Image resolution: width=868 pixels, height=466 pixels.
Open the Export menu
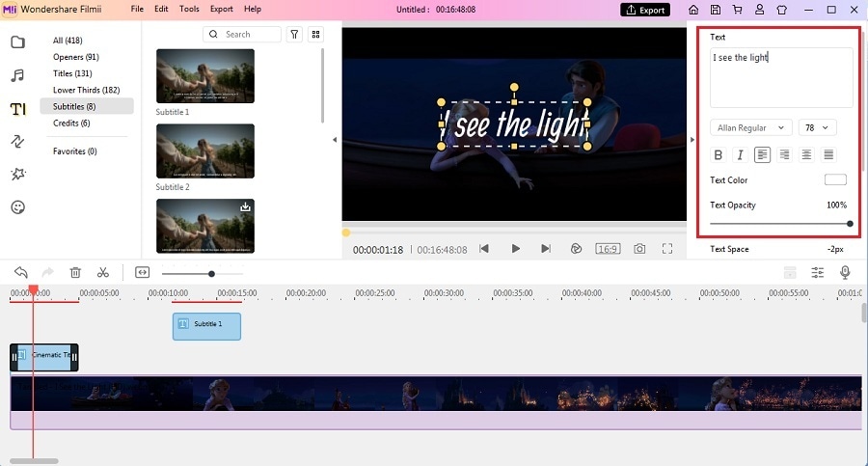[x=222, y=9]
